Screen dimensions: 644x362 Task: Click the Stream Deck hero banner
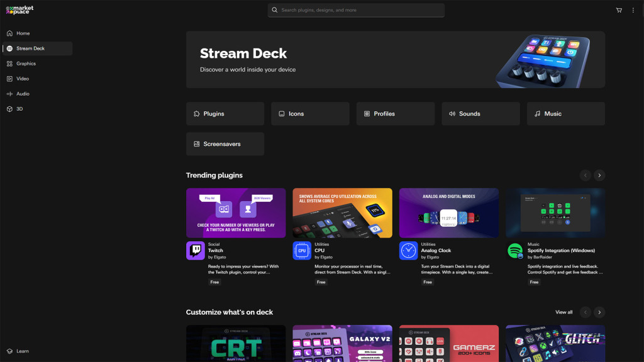coord(396,60)
